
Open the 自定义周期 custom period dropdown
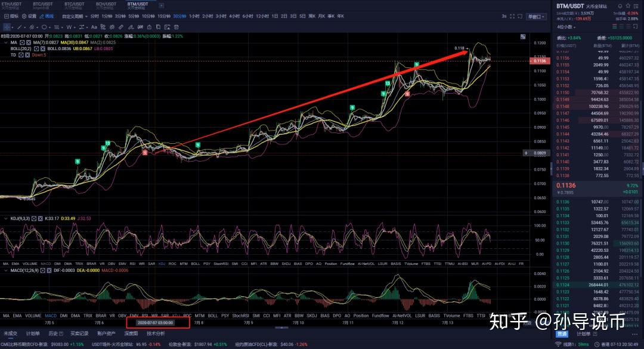(x=75, y=17)
